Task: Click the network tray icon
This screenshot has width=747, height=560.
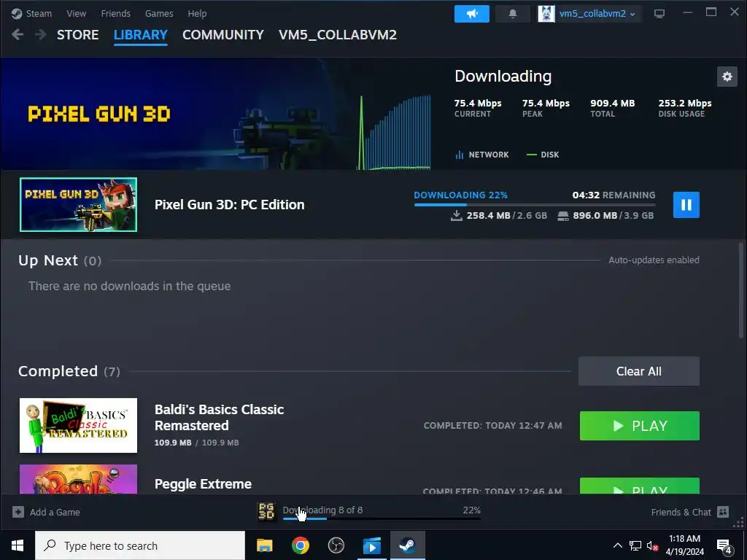Action: point(635,545)
